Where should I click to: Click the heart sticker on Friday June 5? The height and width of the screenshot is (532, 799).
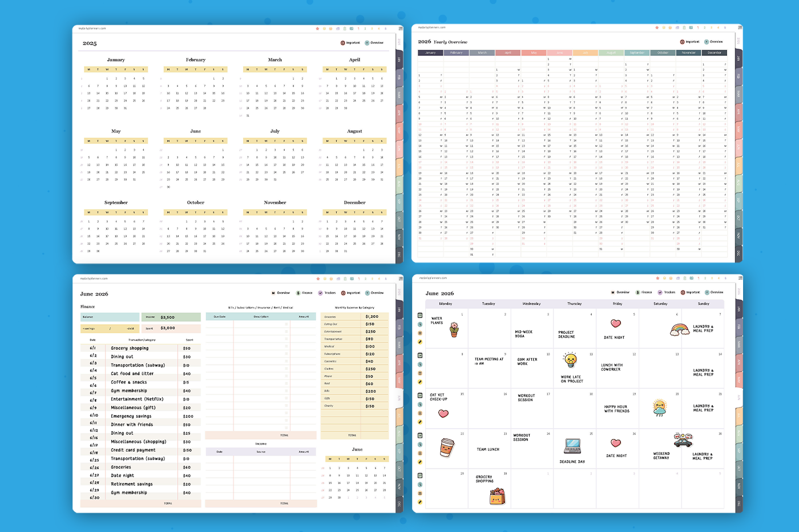pyautogui.click(x=616, y=324)
